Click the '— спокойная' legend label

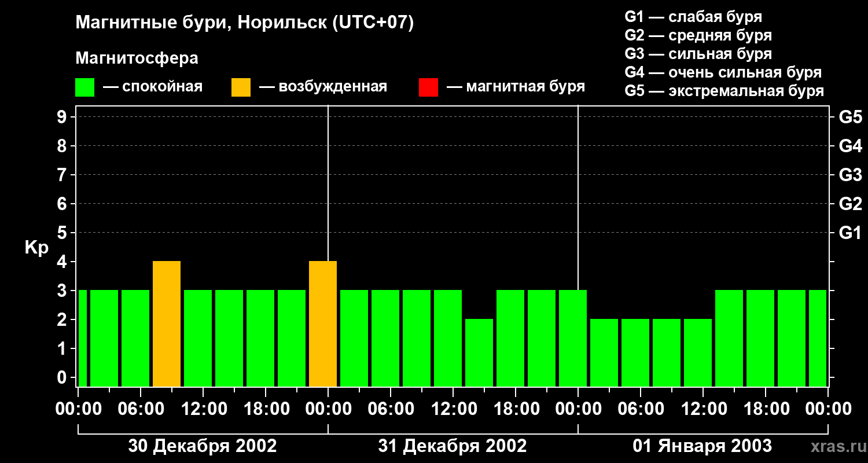(153, 87)
